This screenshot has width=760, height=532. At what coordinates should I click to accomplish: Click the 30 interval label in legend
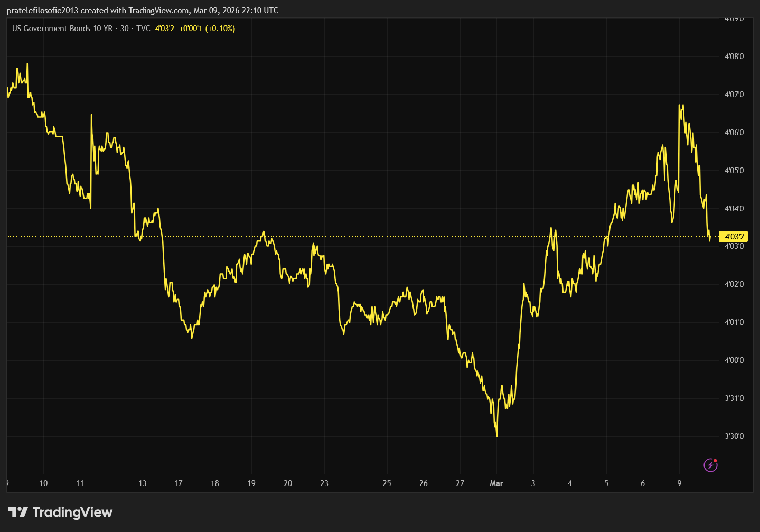point(125,29)
